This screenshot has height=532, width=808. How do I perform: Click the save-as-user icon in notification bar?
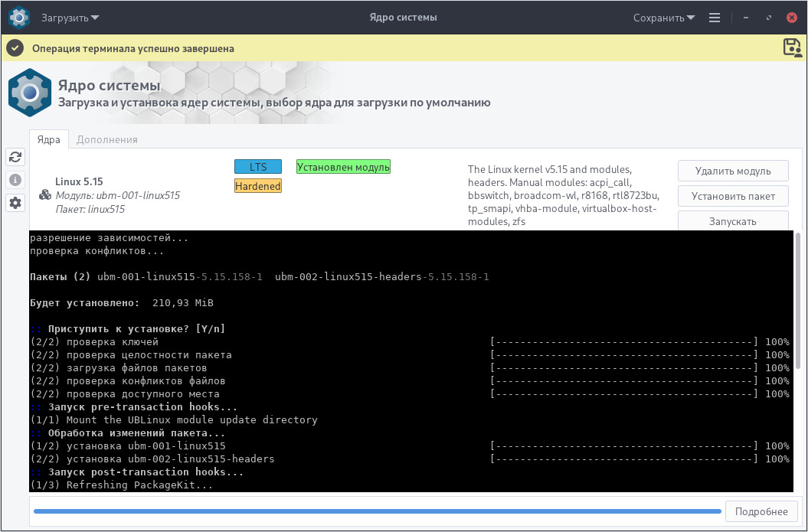pos(792,47)
